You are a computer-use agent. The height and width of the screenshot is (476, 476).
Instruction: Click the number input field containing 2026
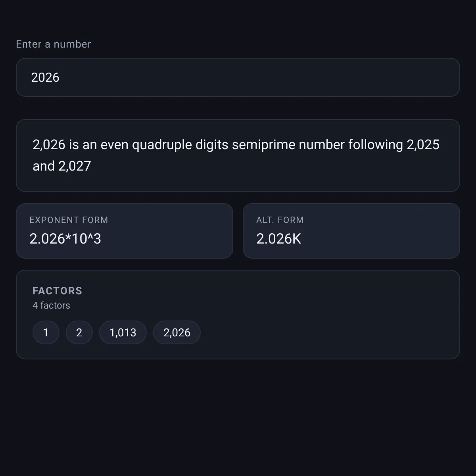tap(238, 77)
